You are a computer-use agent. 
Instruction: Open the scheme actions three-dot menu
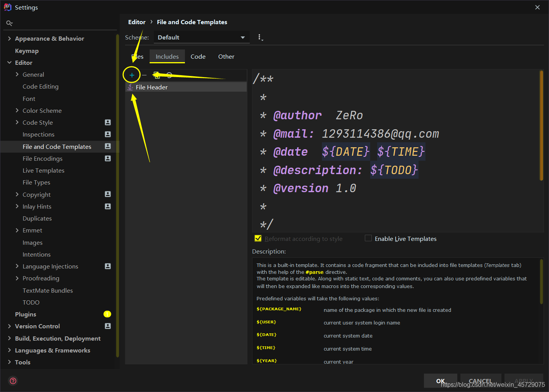[260, 37]
